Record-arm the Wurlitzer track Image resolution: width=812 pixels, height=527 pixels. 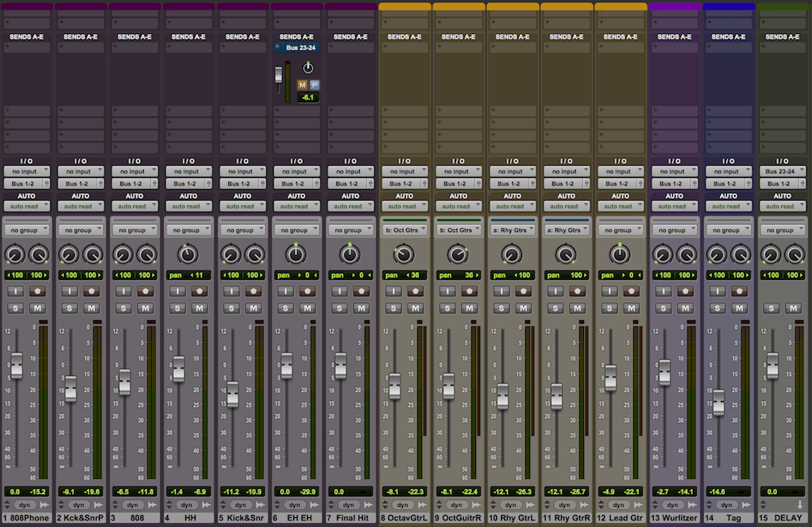coord(685,291)
